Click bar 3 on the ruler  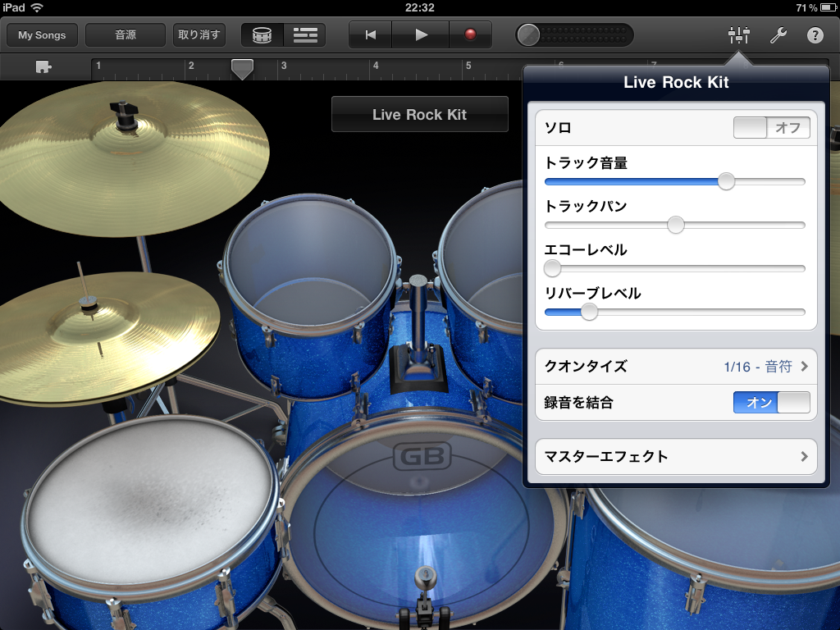[284, 66]
